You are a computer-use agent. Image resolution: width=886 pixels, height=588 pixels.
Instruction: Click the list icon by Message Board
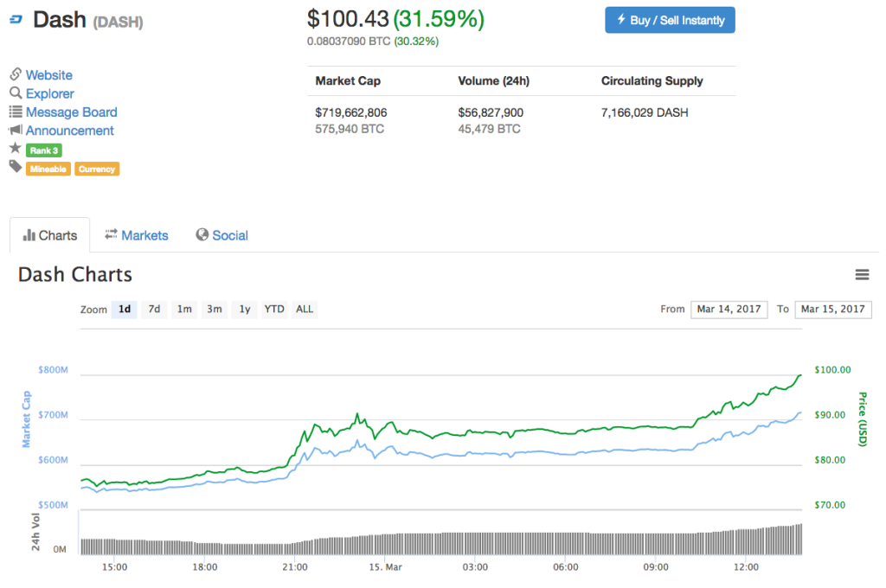tap(16, 112)
